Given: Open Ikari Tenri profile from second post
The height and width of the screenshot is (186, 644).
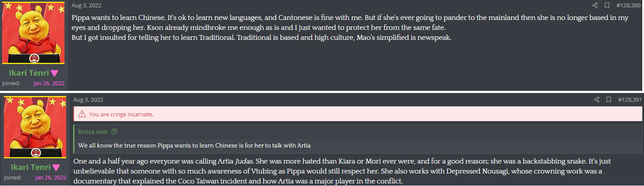Looking at the screenshot, I should point(30,167).
